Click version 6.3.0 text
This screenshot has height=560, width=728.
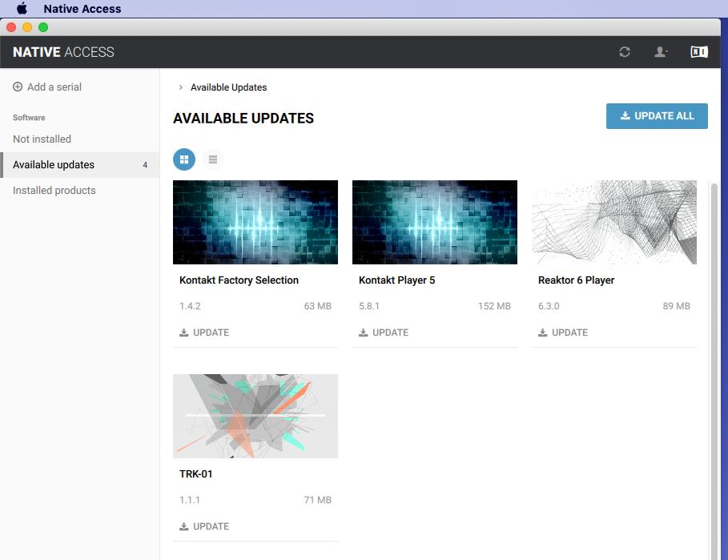(549, 306)
